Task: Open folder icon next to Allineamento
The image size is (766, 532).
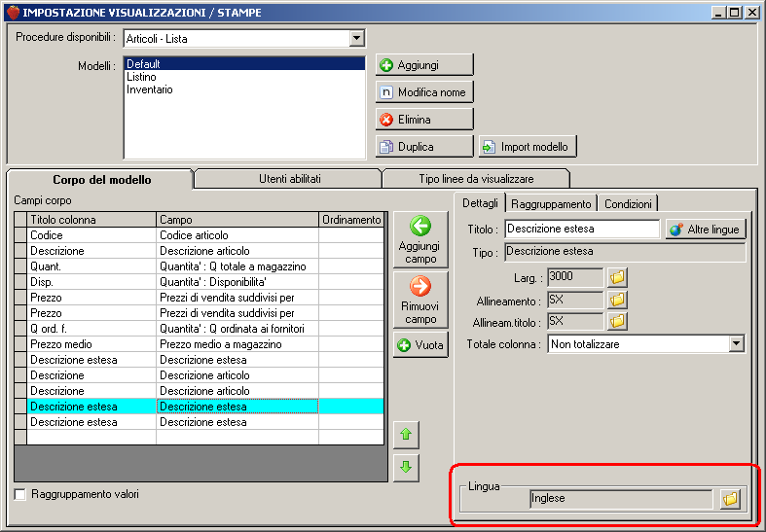Action: 617,300
